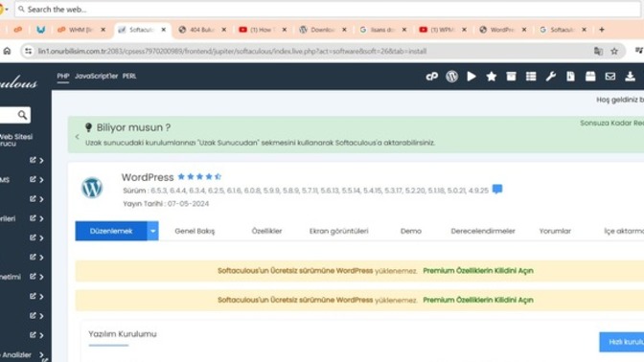Click the translate page icon in address bar
644x362 pixels.
click(x=598, y=52)
